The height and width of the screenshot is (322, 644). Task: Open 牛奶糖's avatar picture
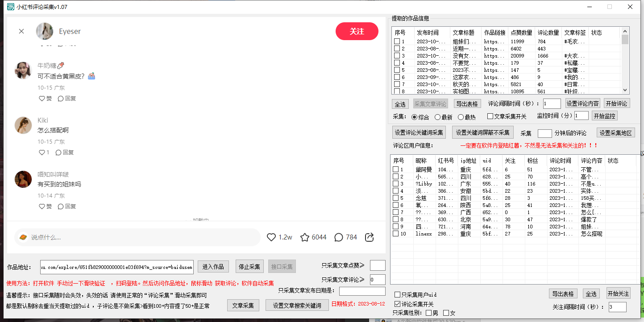[23, 70]
